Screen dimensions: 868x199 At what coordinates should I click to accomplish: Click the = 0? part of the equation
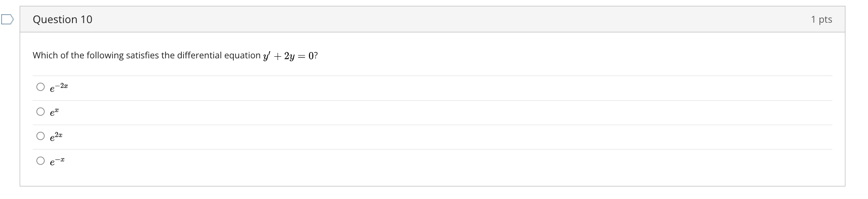pos(307,56)
